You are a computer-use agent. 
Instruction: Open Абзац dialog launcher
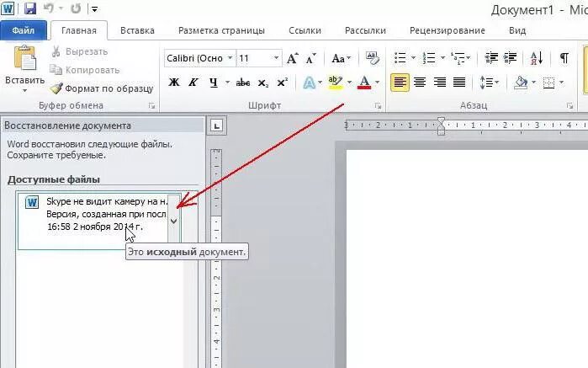coord(570,106)
